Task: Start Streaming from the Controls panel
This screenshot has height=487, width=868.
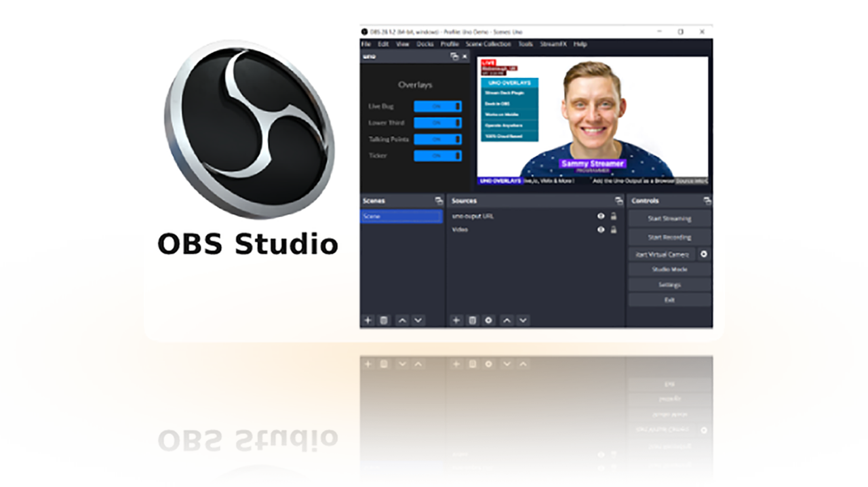Action: [669, 218]
